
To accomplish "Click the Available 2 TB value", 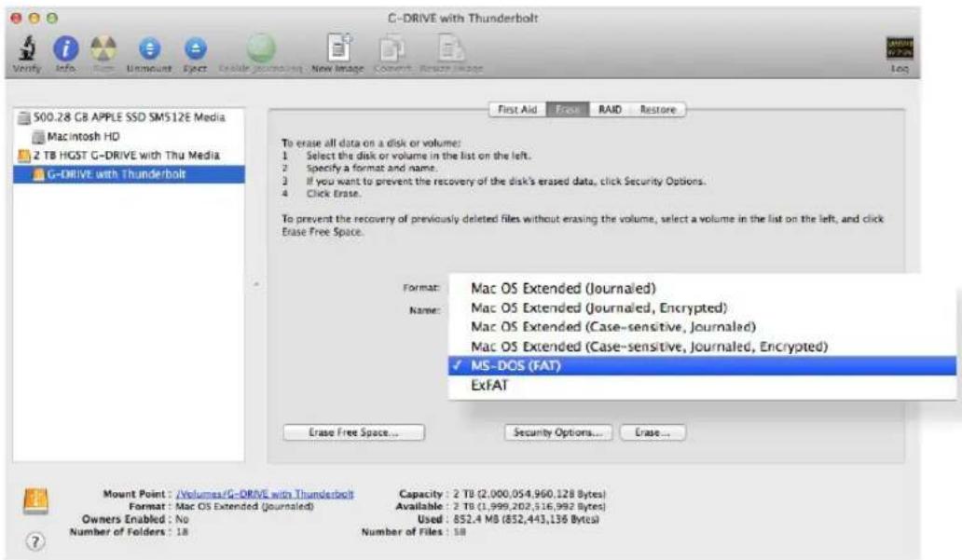I will [x=529, y=507].
